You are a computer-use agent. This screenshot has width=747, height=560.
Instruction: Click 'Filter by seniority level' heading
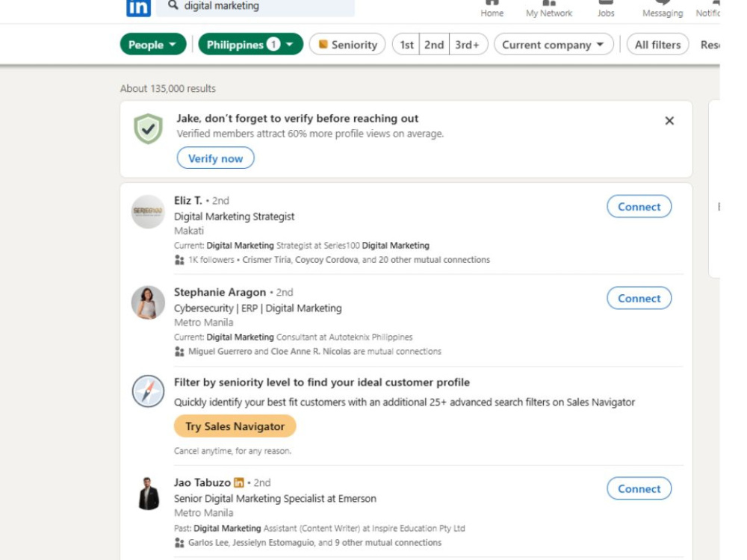pos(321,382)
